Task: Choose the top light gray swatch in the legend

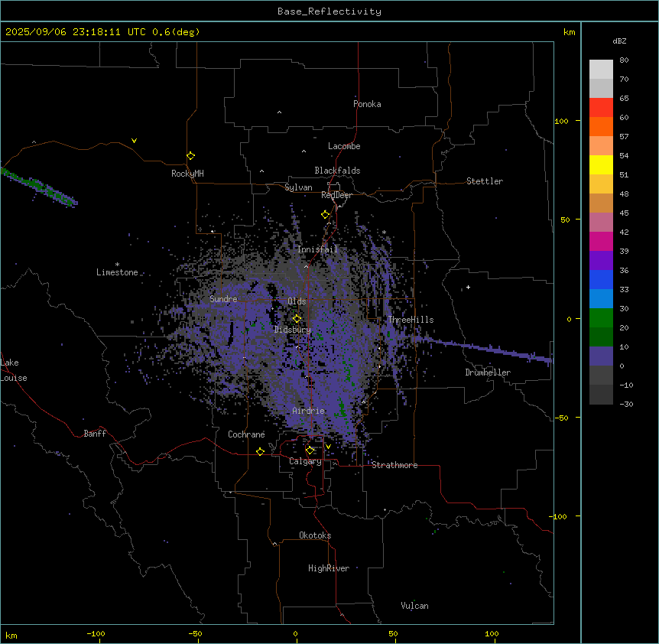Action: click(601, 70)
